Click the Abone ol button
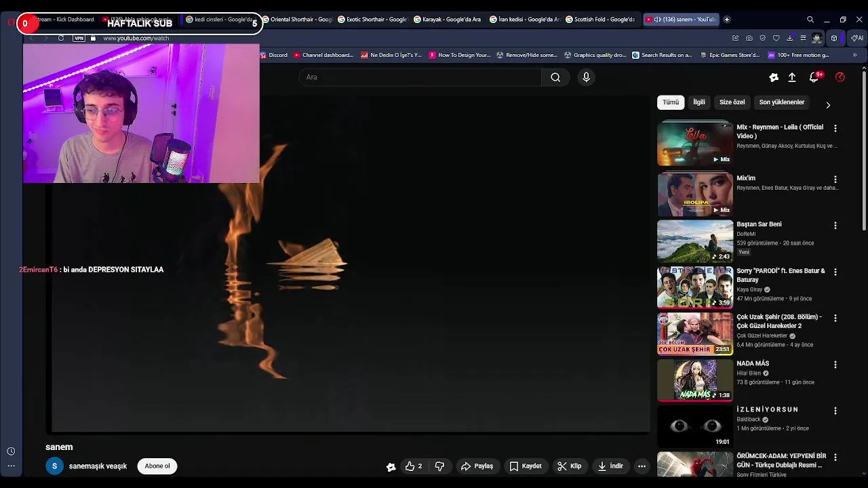The image size is (868, 488). click(157, 466)
